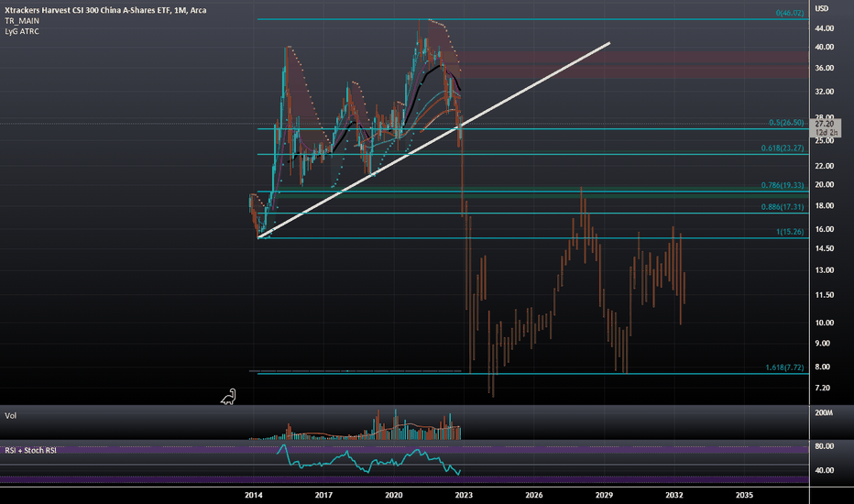Click the Vol indicator label
The width and height of the screenshot is (854, 504).
[10, 416]
